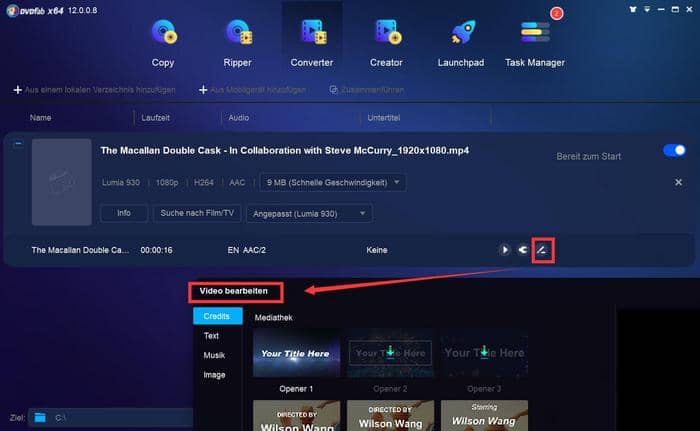This screenshot has width=700, height=431.
Task: Open the skin (shirt) icon in title bar
Action: [633, 9]
